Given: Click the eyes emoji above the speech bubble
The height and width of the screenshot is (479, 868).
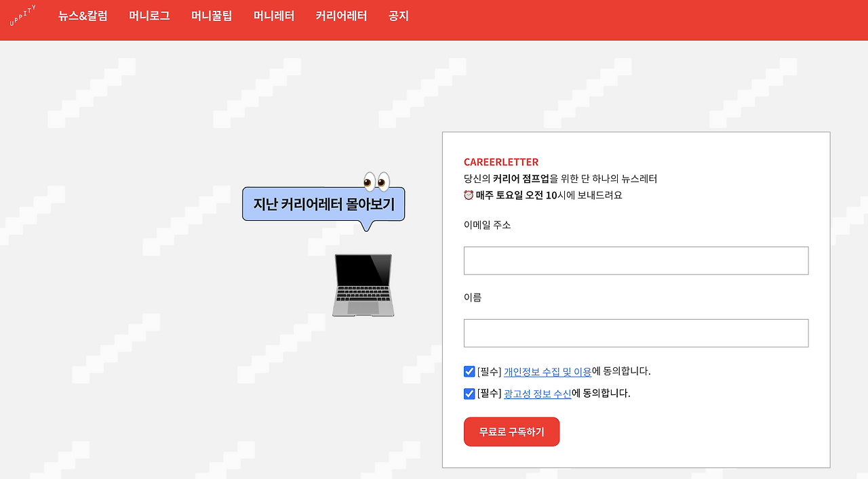Looking at the screenshot, I should [376, 180].
